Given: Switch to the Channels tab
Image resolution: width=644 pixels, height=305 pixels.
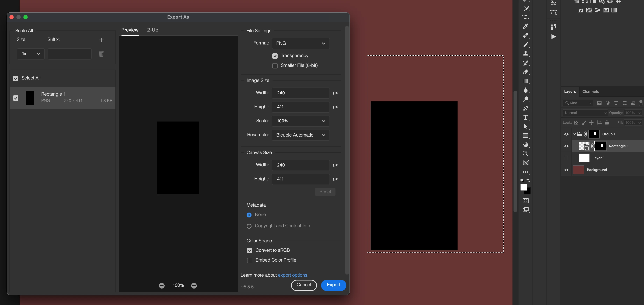Looking at the screenshot, I should click(590, 92).
